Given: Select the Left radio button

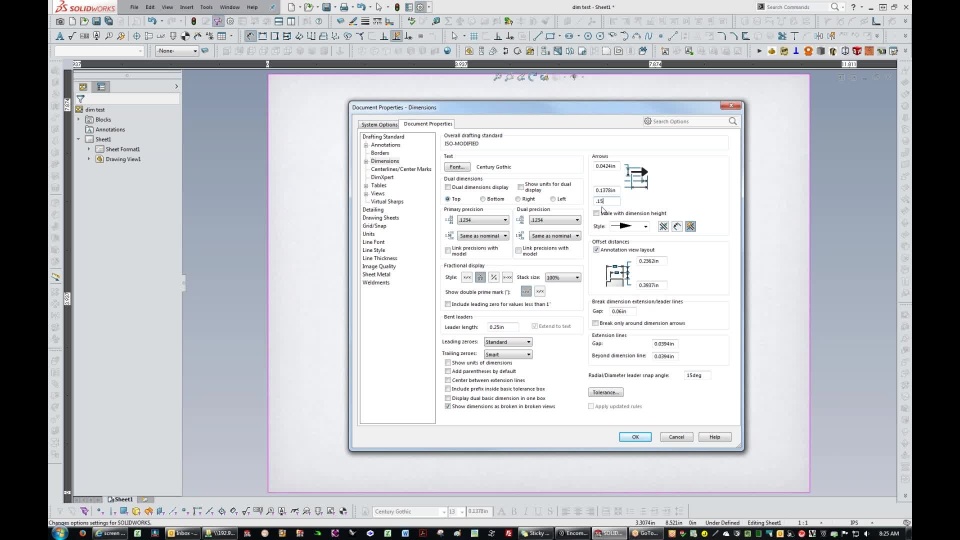Looking at the screenshot, I should [553, 199].
